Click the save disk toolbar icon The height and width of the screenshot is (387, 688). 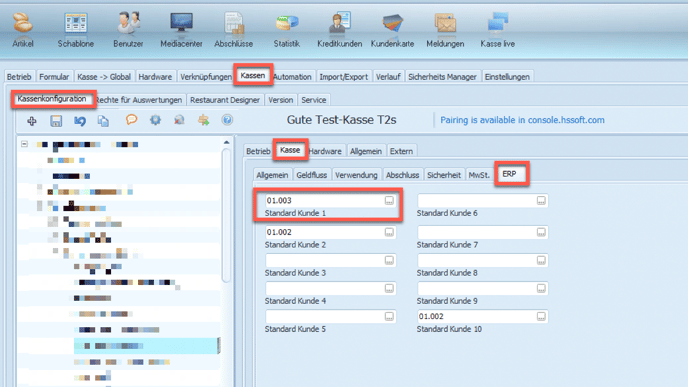pos(56,121)
